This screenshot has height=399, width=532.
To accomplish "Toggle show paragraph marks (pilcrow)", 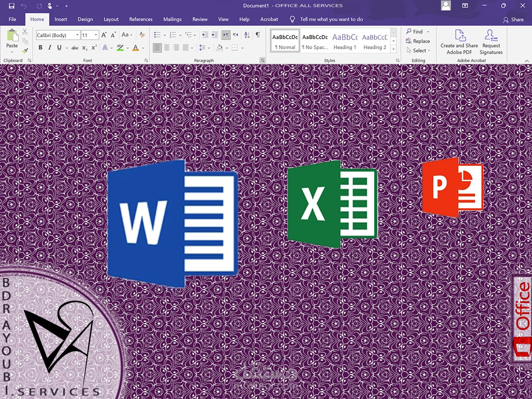I will tap(258, 35).
